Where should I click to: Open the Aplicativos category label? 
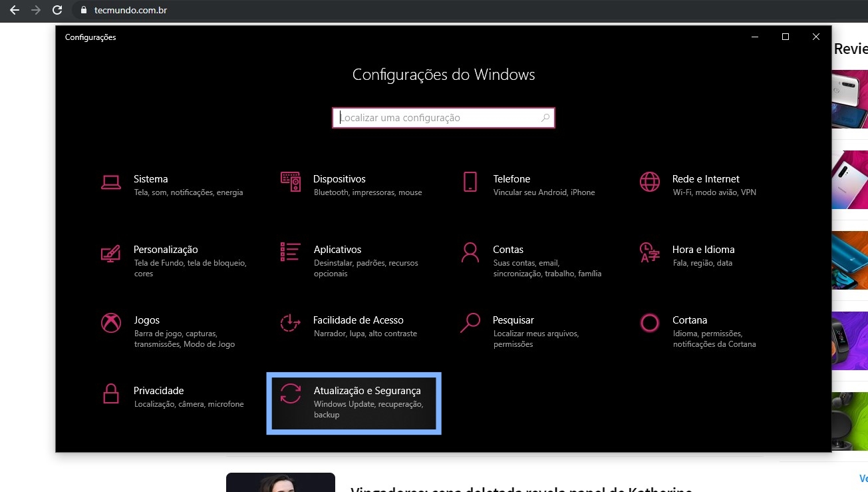(337, 250)
